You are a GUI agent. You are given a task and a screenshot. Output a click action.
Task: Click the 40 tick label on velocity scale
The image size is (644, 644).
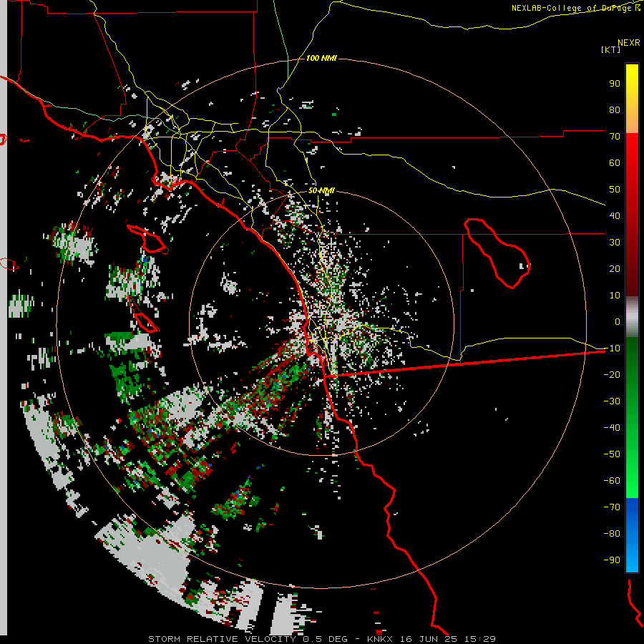pyautogui.click(x=615, y=216)
